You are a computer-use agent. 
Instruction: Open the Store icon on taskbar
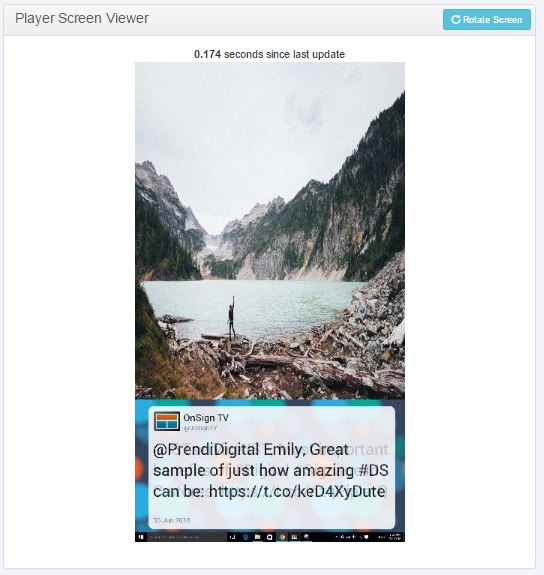pyautogui.click(x=270, y=537)
